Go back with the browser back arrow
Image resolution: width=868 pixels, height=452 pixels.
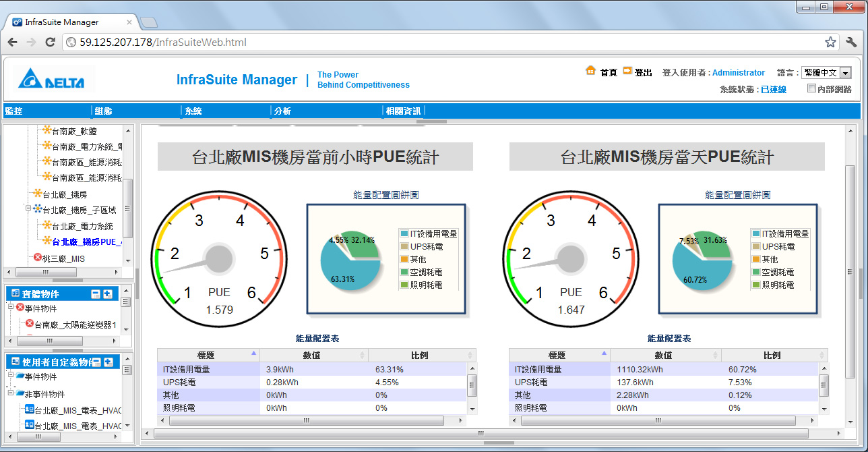pos(13,42)
